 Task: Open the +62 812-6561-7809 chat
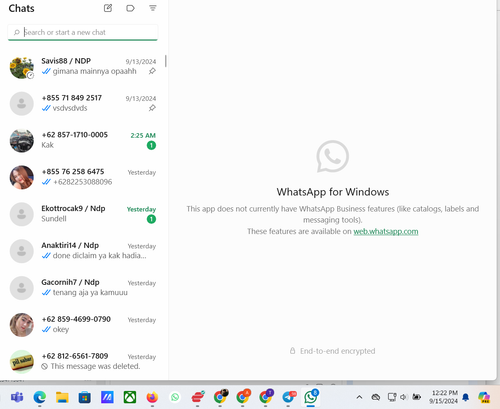tap(83, 361)
